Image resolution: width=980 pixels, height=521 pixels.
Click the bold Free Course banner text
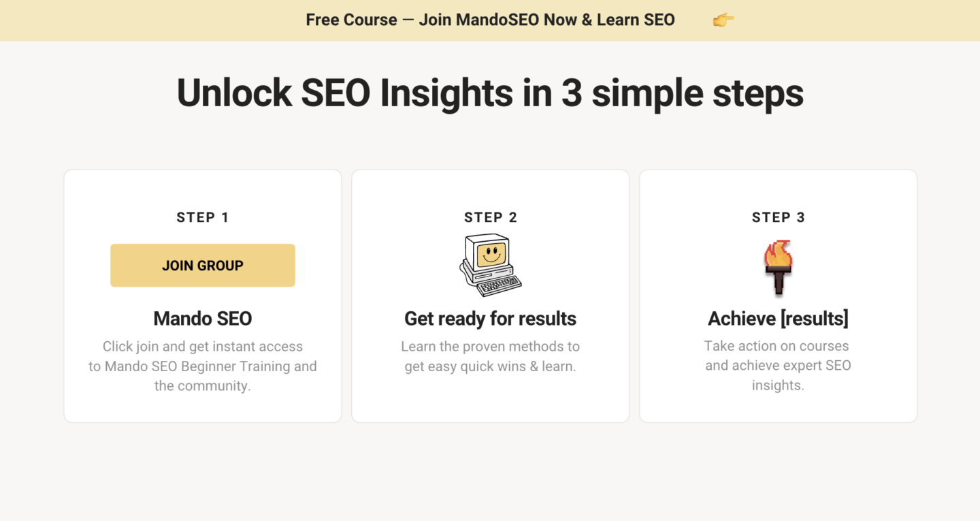pos(351,20)
